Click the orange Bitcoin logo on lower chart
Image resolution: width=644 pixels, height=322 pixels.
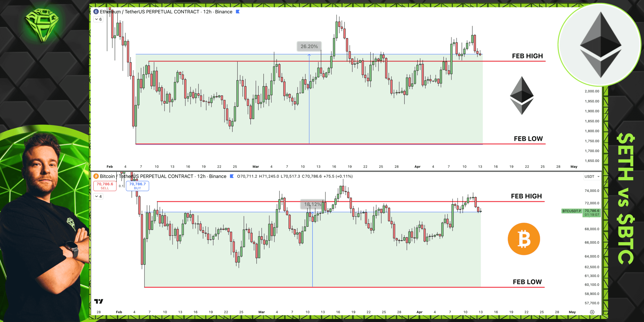[x=524, y=239]
